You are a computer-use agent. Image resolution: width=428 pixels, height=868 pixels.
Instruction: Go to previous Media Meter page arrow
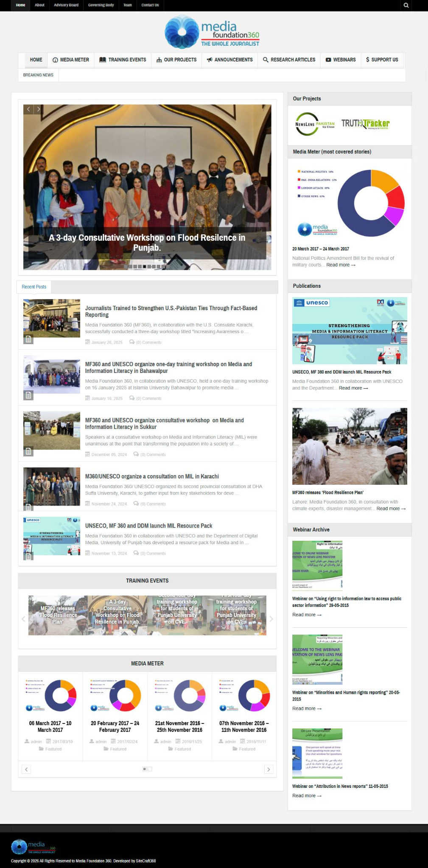coord(26,769)
